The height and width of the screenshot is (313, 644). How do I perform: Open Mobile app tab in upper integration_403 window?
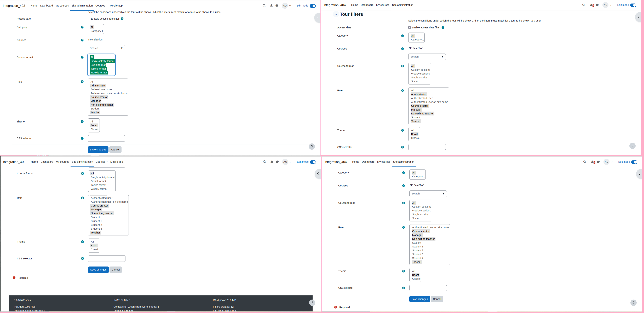coord(116,5)
